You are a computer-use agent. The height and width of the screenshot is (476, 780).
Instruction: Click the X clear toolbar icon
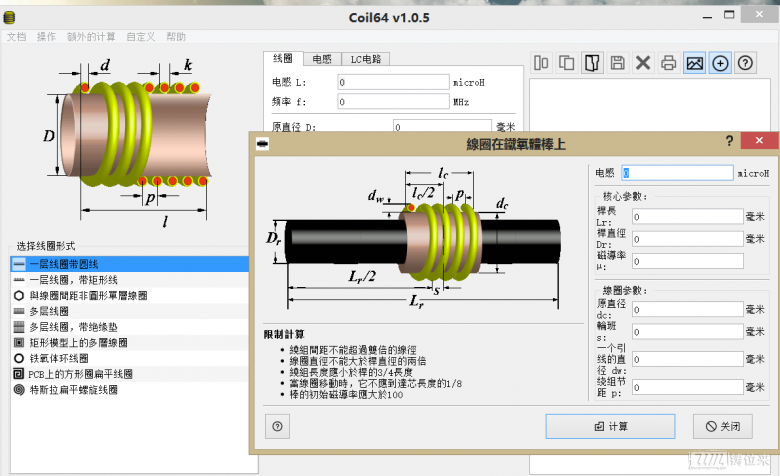click(x=643, y=63)
